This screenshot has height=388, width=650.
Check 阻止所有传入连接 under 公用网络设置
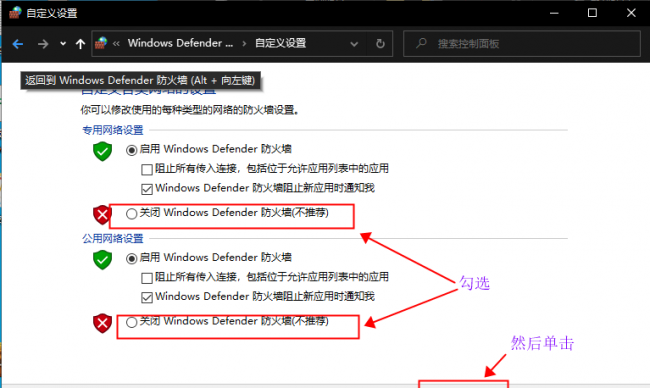147,278
